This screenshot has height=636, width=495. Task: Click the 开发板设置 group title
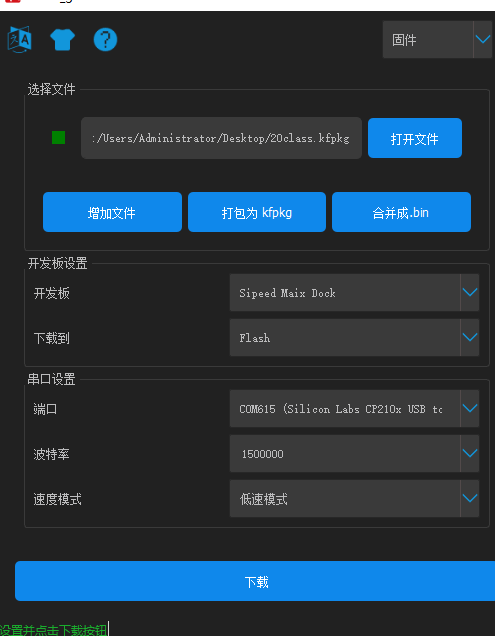[58, 263]
